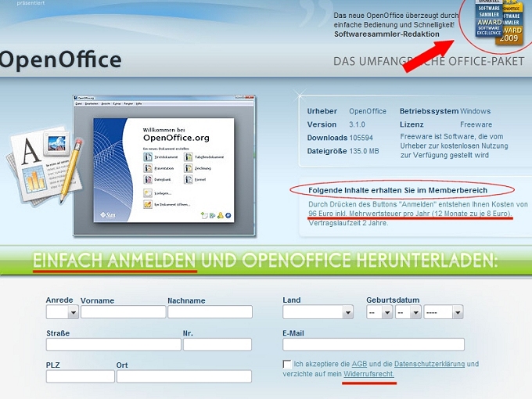Click the version value "3.1.0"
Image resolution: width=532 pixels, height=399 pixels.
click(x=357, y=124)
